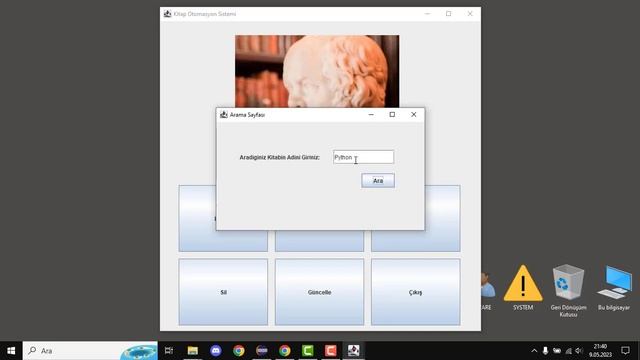Screen dimensions: 640x360
Task: Click the battery tray icon
Action: click(x=557, y=351)
